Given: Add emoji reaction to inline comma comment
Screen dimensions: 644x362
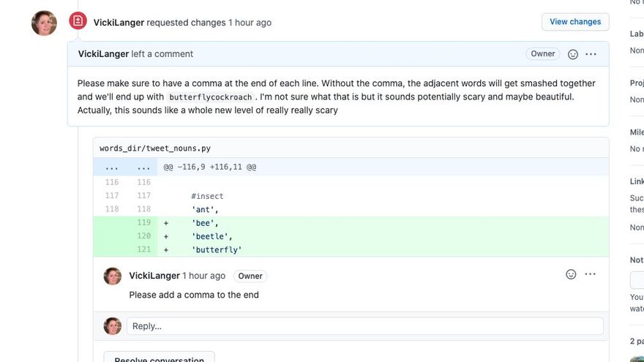Looking at the screenshot, I should (571, 274).
